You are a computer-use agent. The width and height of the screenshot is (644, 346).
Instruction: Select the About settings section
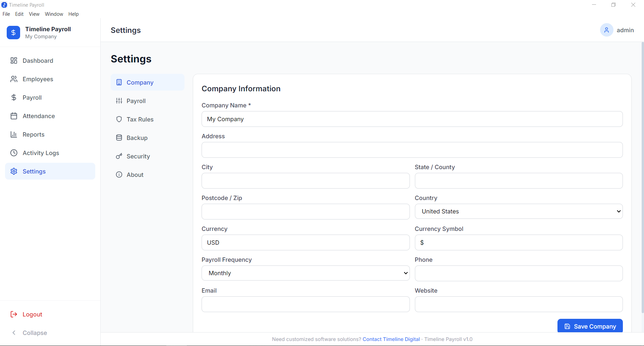(135, 175)
